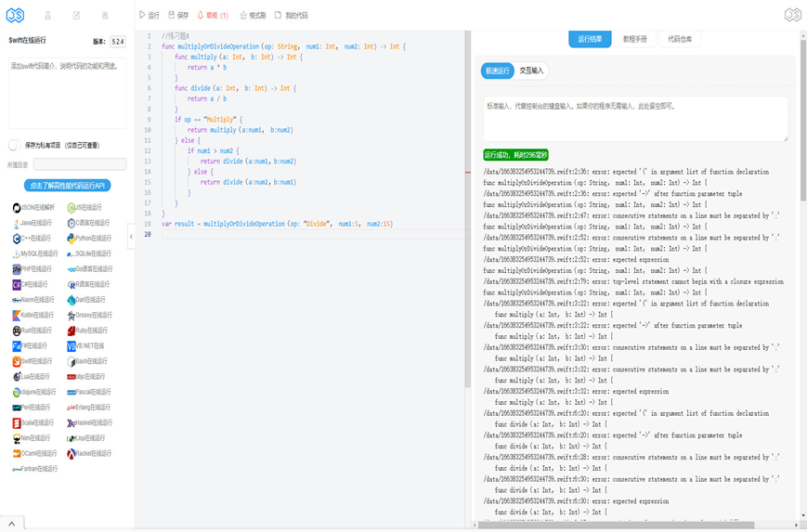Expand the bottom-left up-arrow panel handle

12,525
